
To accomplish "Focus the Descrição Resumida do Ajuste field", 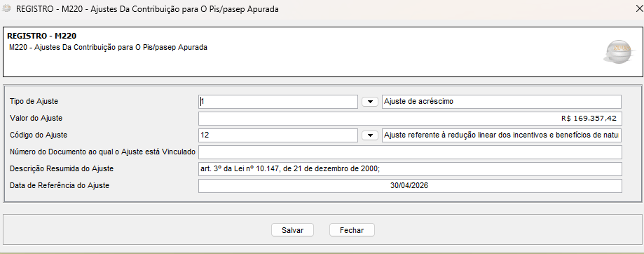I will [410, 169].
